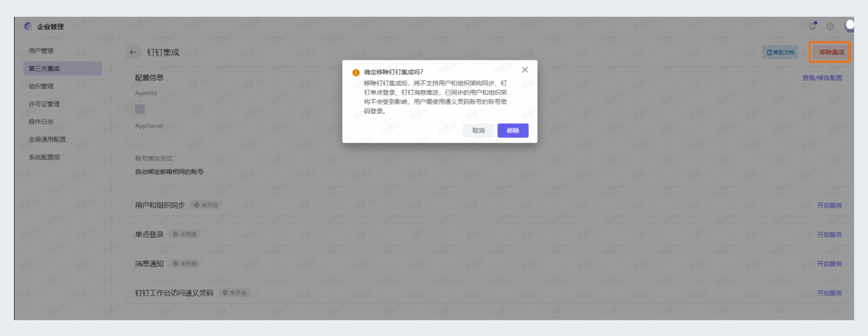Click dialog title 确定移除钉钉集成吗?
The height and width of the screenshot is (336, 868).
pos(394,72)
